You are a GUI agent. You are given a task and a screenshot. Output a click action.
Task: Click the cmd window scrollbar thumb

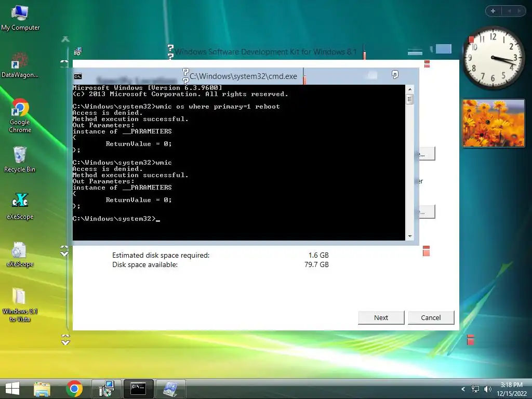tap(409, 99)
